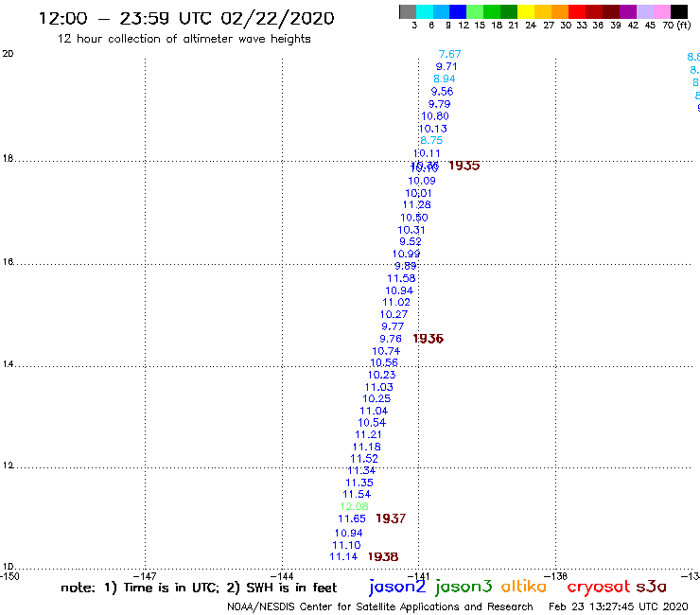This screenshot has width=700, height=615.
Task: Click the dark red 1937 time label
Action: [x=391, y=519]
